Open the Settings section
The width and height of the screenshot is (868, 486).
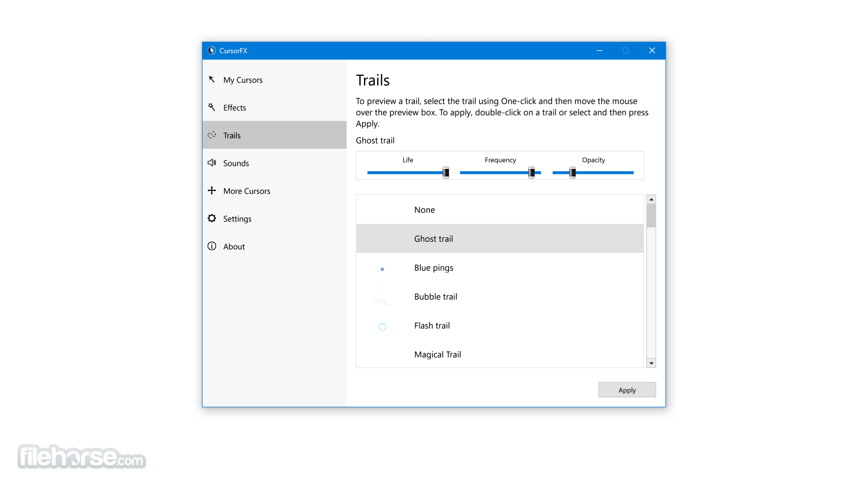tap(274, 219)
